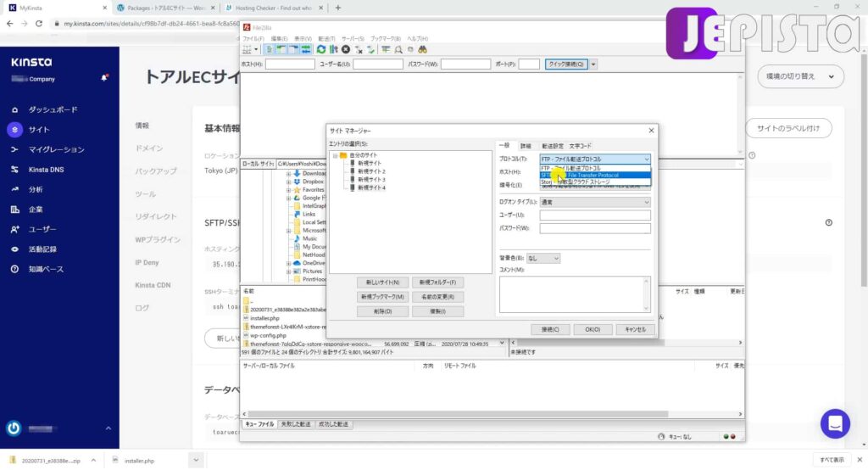Choose the Storj cloud storage option
The width and height of the screenshot is (868, 470).
point(594,182)
